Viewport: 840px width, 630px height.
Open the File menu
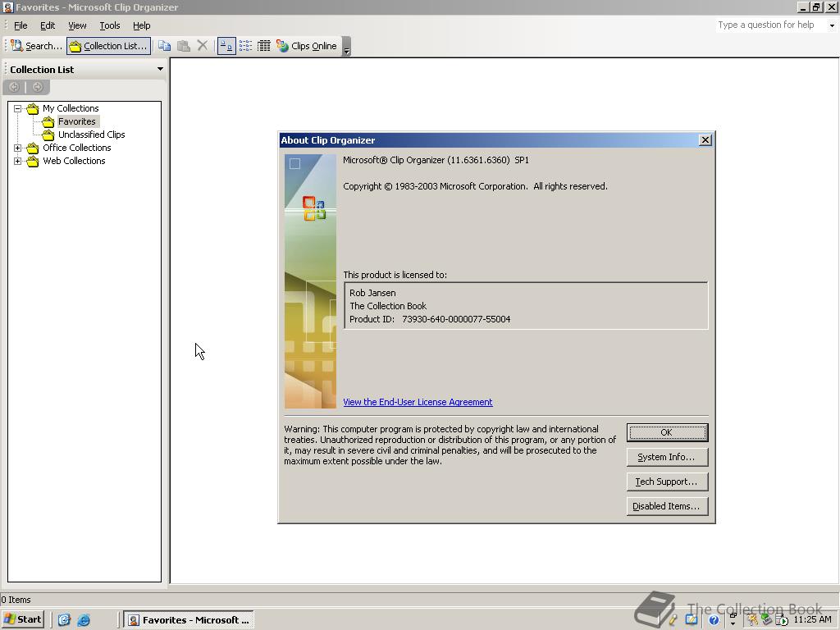21,25
